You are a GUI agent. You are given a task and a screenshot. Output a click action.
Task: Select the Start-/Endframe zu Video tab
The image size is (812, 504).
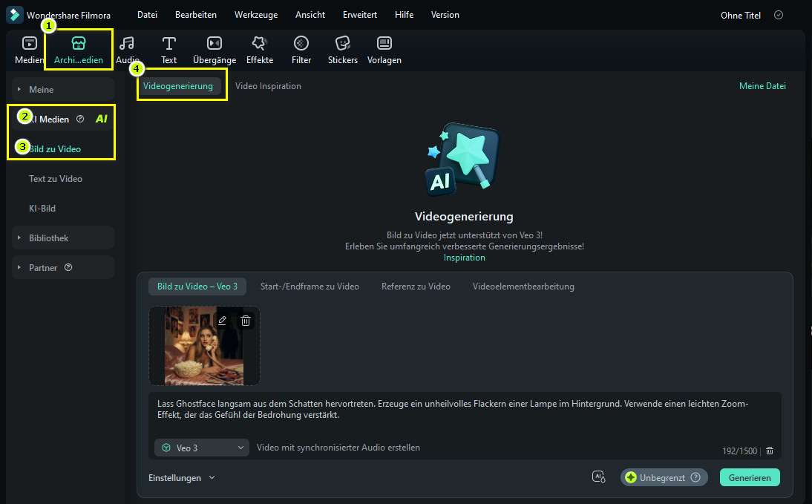[310, 287]
